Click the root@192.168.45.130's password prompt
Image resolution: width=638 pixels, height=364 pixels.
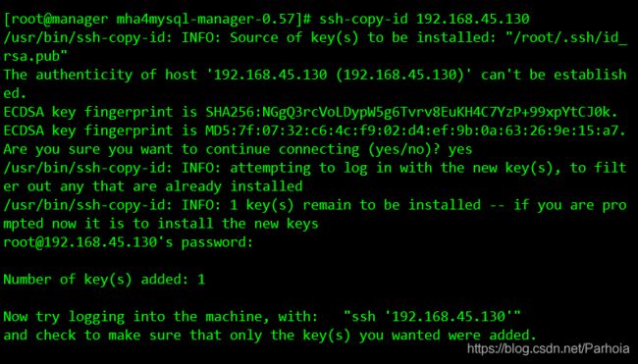point(129,242)
